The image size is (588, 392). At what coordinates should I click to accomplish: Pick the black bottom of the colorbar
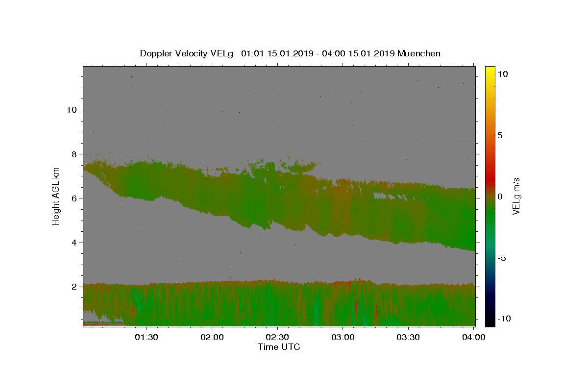point(490,322)
